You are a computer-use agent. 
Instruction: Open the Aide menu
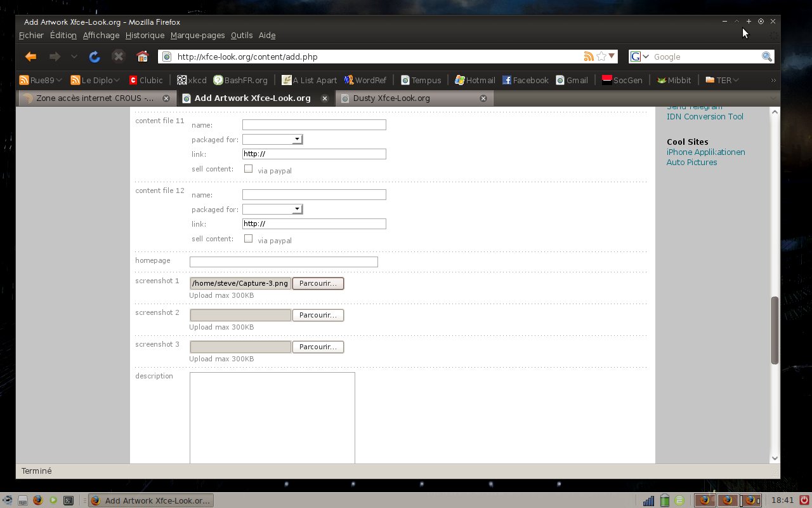click(x=267, y=36)
